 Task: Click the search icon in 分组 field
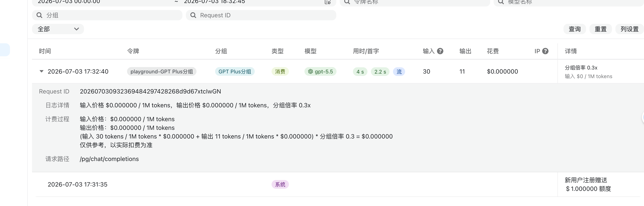[39, 15]
